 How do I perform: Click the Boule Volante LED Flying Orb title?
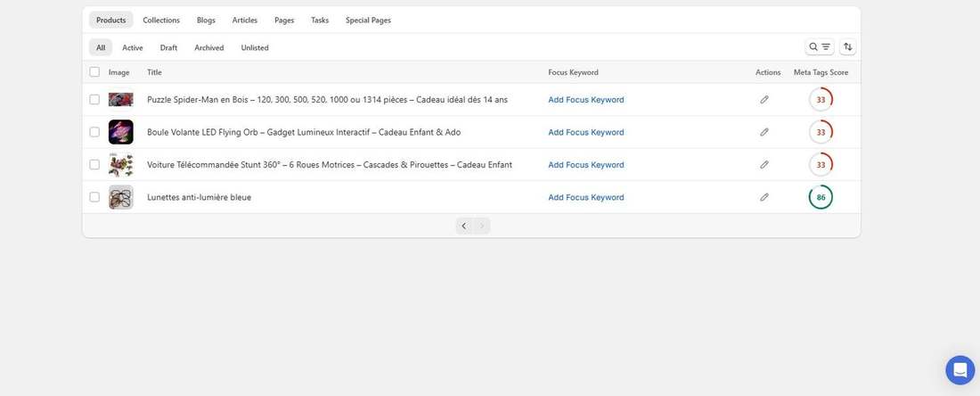(x=304, y=132)
